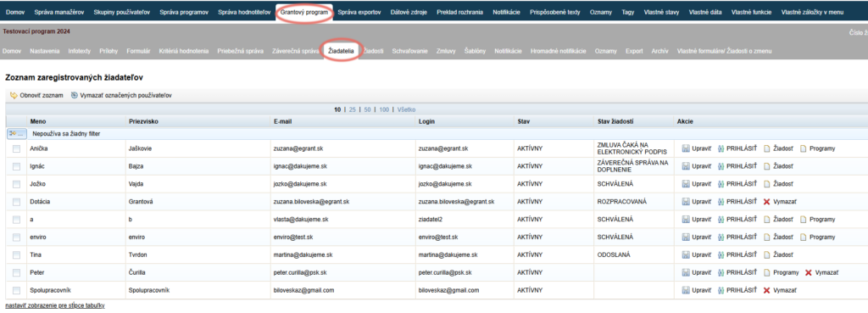Open Notifikácie in top navigation bar
Viewport: 868px width, 313px height.
[507, 12]
